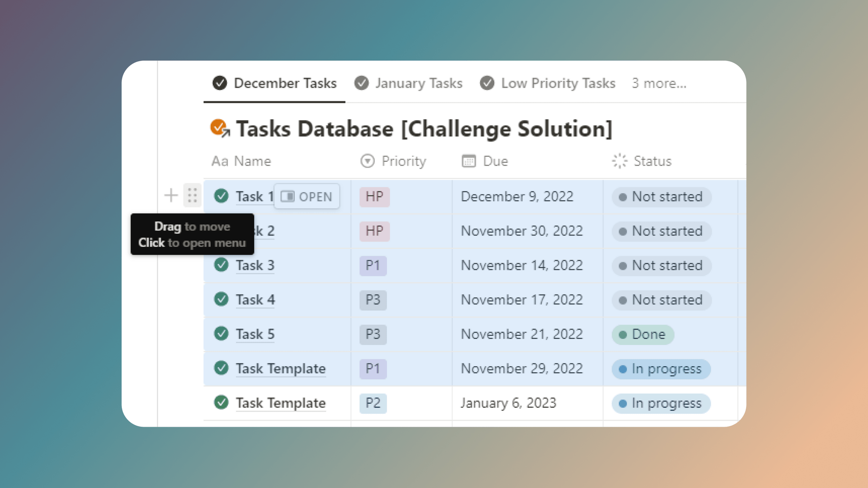This screenshot has height=488, width=868.
Task: Click the green checkmark beside Task 3
Action: point(221,265)
